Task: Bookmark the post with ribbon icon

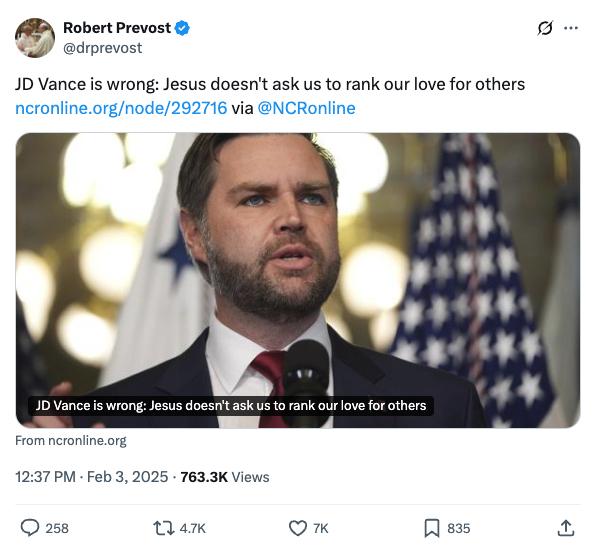Action: [431, 528]
